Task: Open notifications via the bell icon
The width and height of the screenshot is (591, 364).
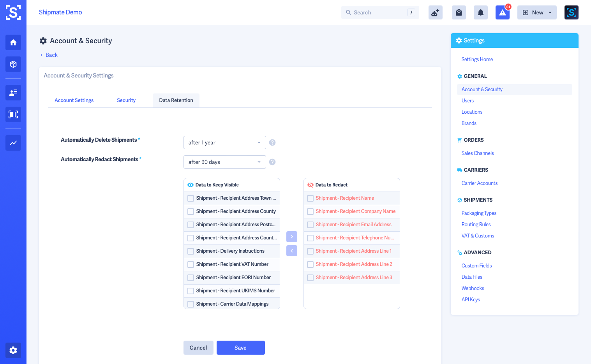Action: 480,12
